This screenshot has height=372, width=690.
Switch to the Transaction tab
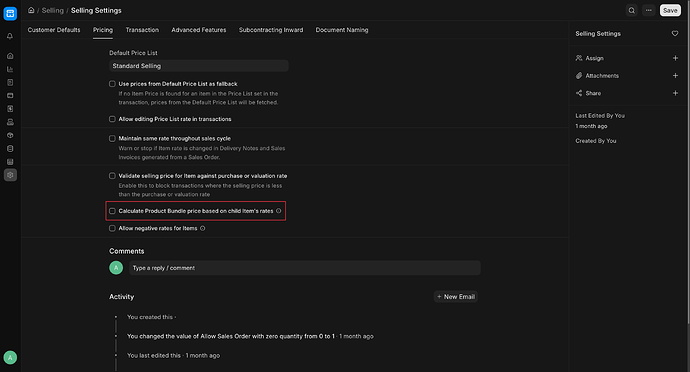tap(142, 30)
